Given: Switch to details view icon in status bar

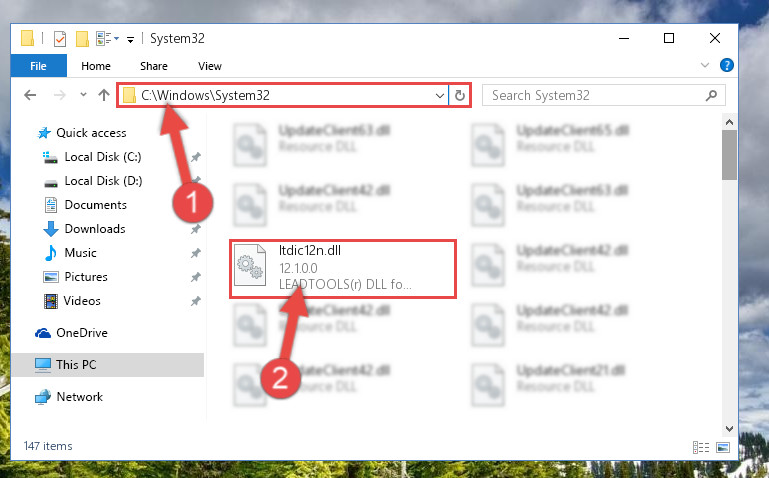Looking at the screenshot, I should click(700, 447).
